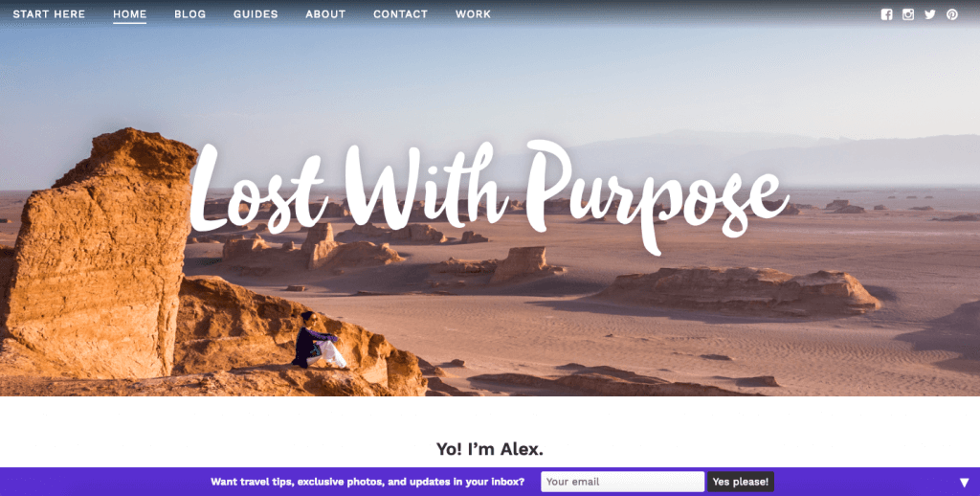Screen dimensions: 980x496
Task: Click the Yo! I'm Alex heading
Action: pos(490,449)
